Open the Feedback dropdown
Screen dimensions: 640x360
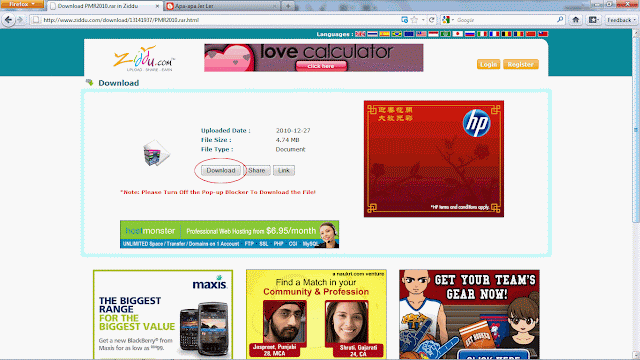[x=621, y=20]
